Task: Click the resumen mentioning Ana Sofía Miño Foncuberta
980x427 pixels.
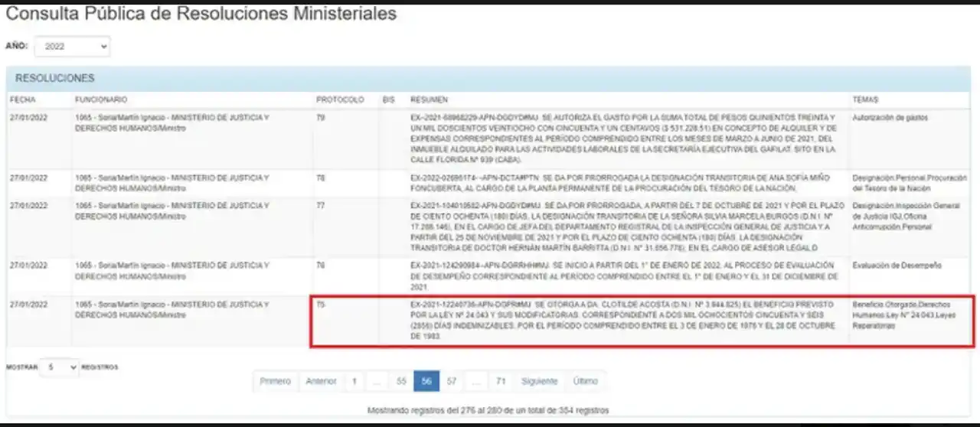Action: (x=620, y=183)
